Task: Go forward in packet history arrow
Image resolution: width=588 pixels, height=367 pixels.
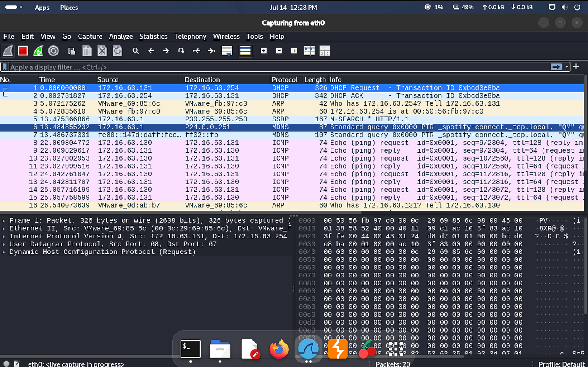Action: tap(166, 51)
